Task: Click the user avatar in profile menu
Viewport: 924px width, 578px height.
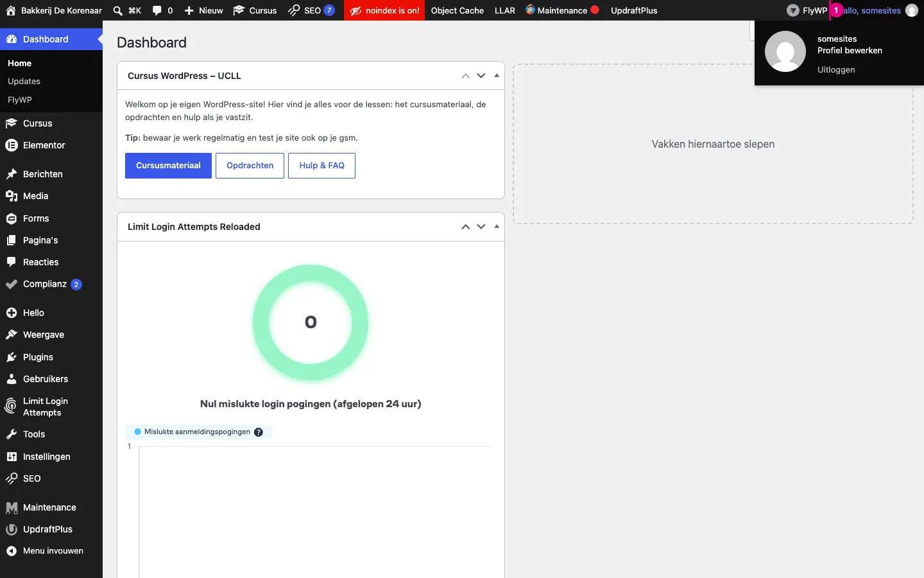Action: pos(785,51)
